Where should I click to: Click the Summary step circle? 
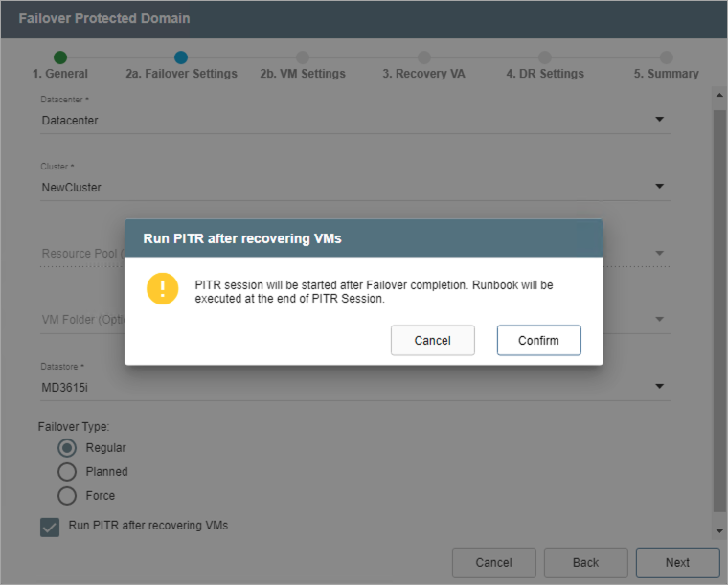coord(666,57)
